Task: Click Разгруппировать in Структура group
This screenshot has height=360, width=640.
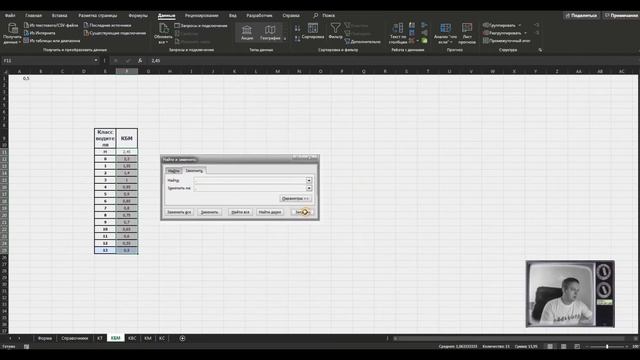Action: pos(504,33)
